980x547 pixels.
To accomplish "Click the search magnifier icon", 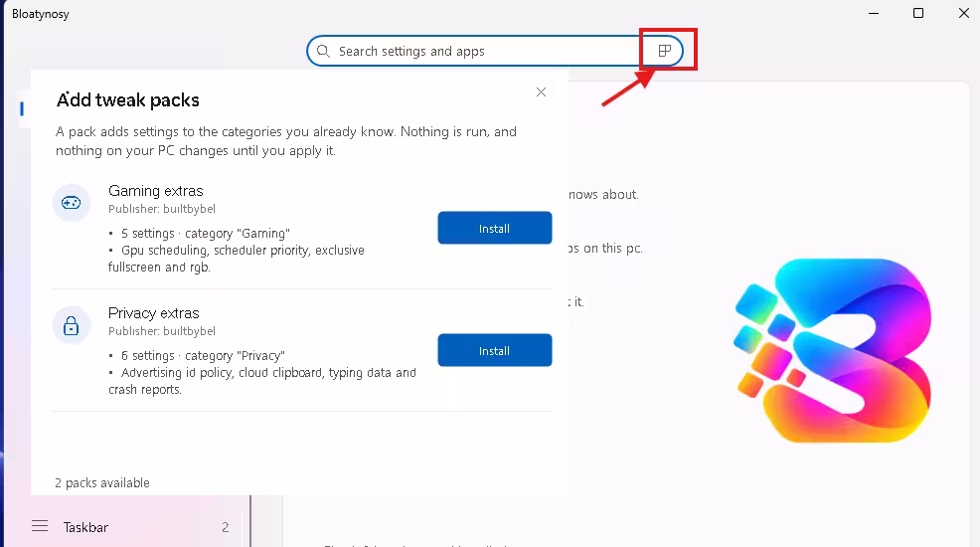I will pyautogui.click(x=323, y=52).
